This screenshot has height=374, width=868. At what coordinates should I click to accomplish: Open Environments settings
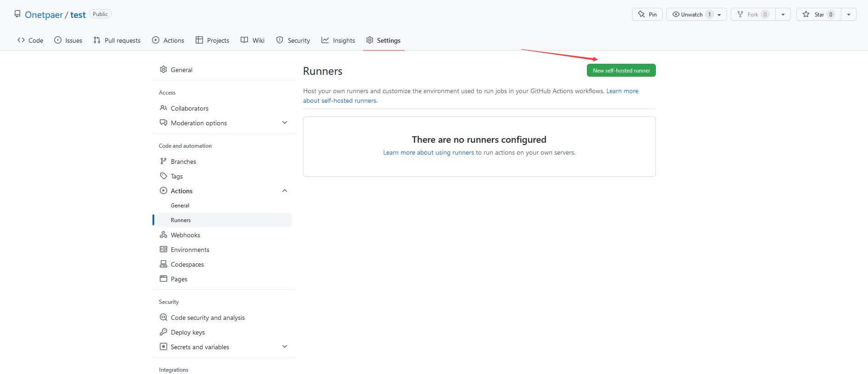tap(224, 250)
